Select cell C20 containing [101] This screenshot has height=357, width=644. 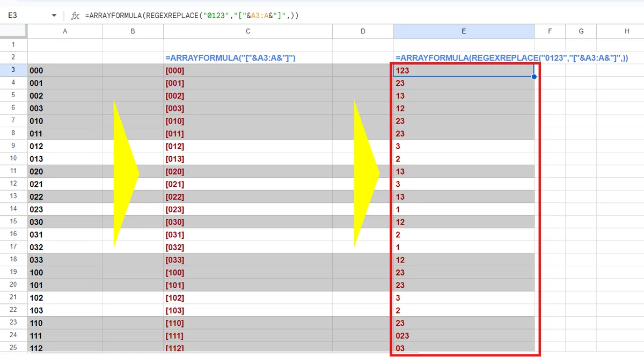click(x=248, y=285)
